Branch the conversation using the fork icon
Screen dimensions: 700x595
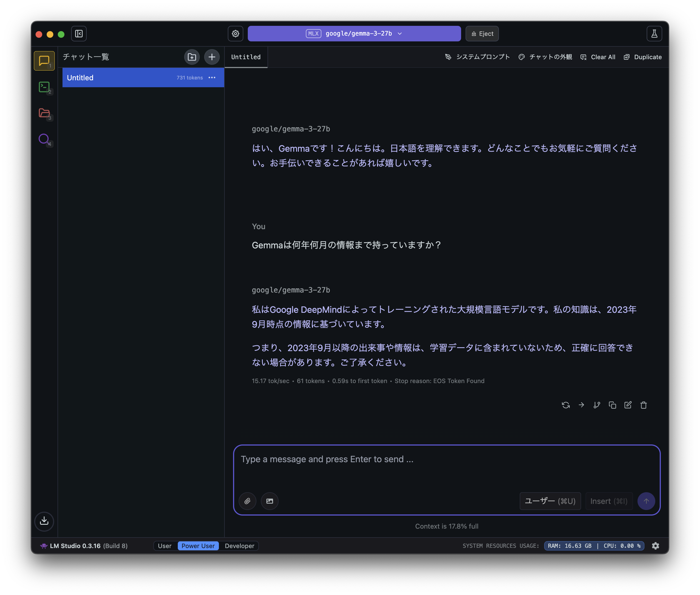click(x=597, y=405)
